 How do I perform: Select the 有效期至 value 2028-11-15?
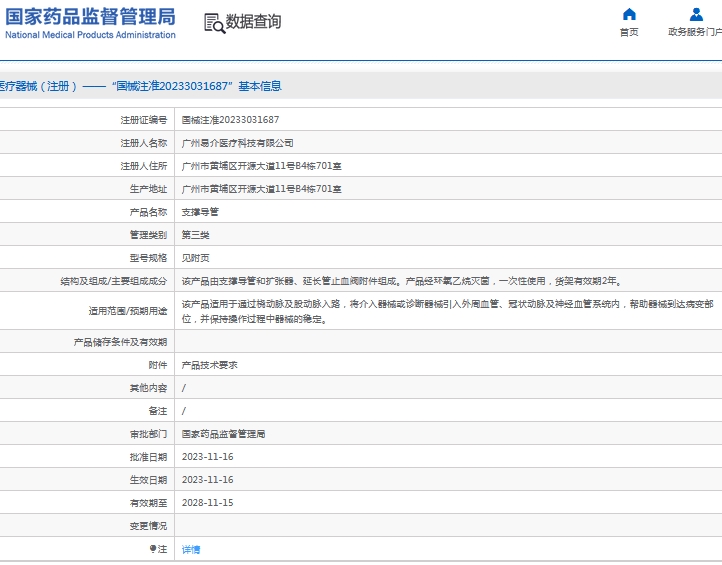tap(208, 503)
